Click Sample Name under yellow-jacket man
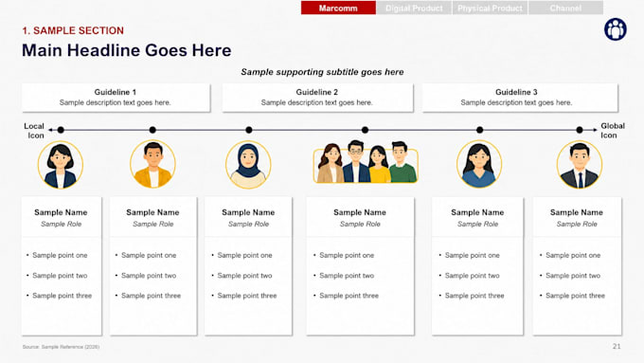644x363 pixels. click(x=152, y=212)
